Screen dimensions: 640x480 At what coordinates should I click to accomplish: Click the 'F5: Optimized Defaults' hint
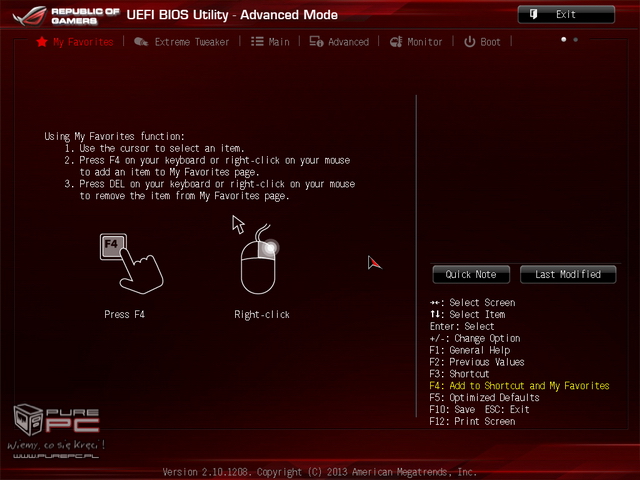pyautogui.click(x=484, y=398)
